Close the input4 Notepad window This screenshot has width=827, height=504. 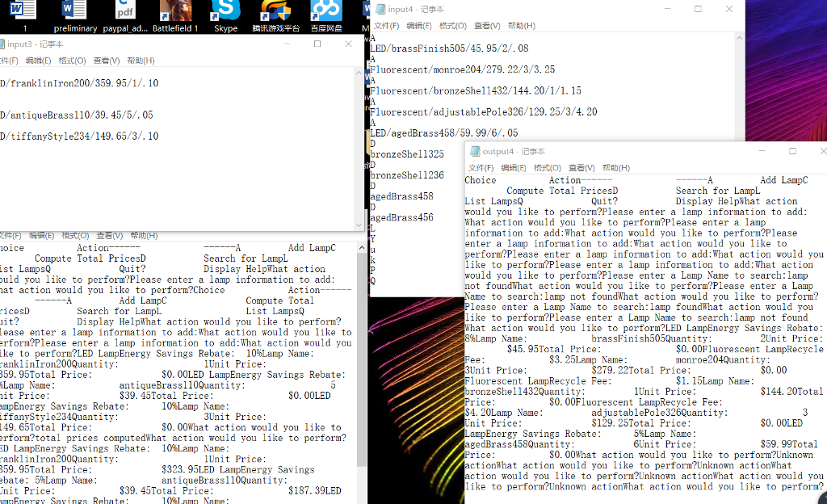coord(729,9)
